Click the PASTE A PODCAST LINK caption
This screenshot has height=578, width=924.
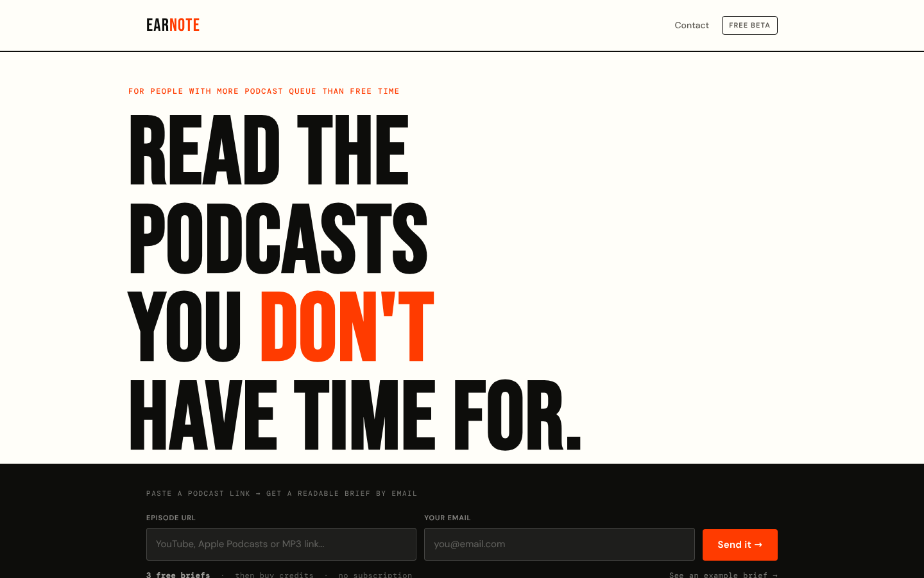coord(282,493)
